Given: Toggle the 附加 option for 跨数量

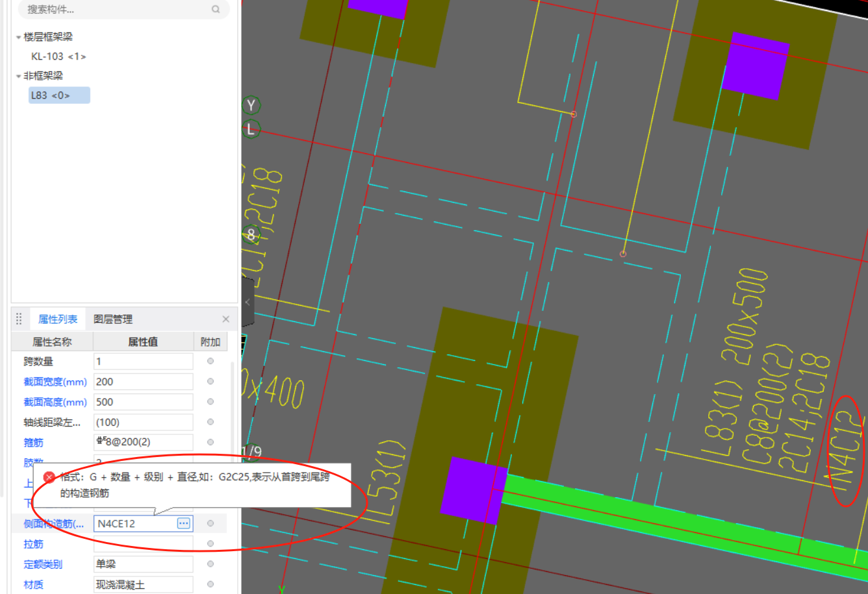Looking at the screenshot, I should click(211, 361).
